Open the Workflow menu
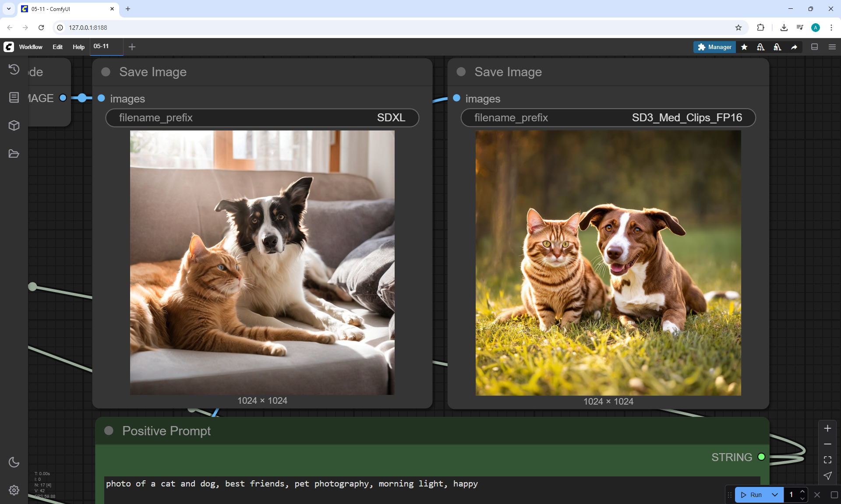841x504 pixels. [x=31, y=47]
